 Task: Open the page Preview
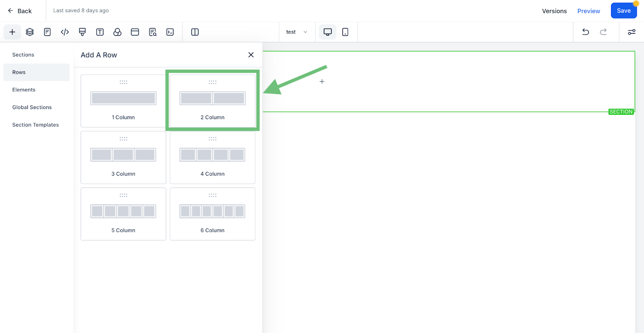[588, 11]
